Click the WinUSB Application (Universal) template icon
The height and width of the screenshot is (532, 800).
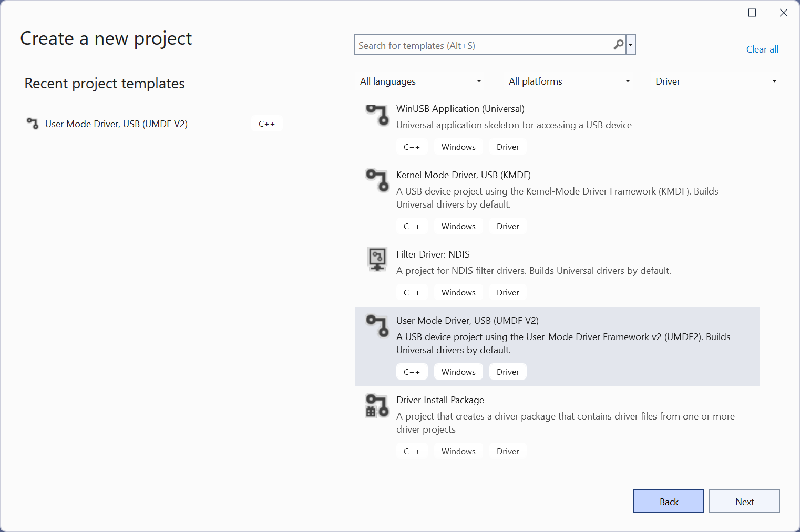377,115
